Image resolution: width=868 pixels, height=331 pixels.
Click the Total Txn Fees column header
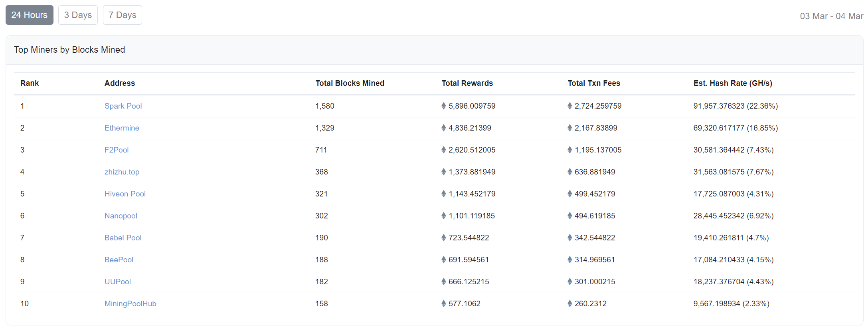click(x=594, y=83)
